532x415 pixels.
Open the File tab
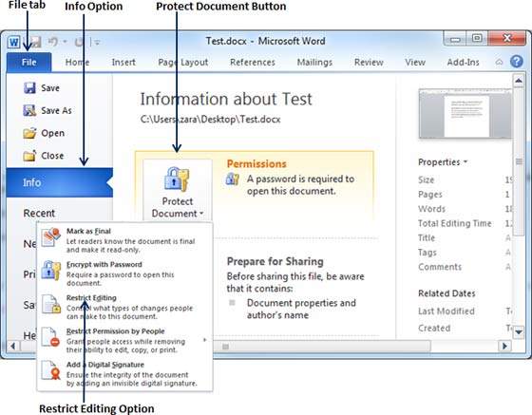pyautogui.click(x=28, y=62)
